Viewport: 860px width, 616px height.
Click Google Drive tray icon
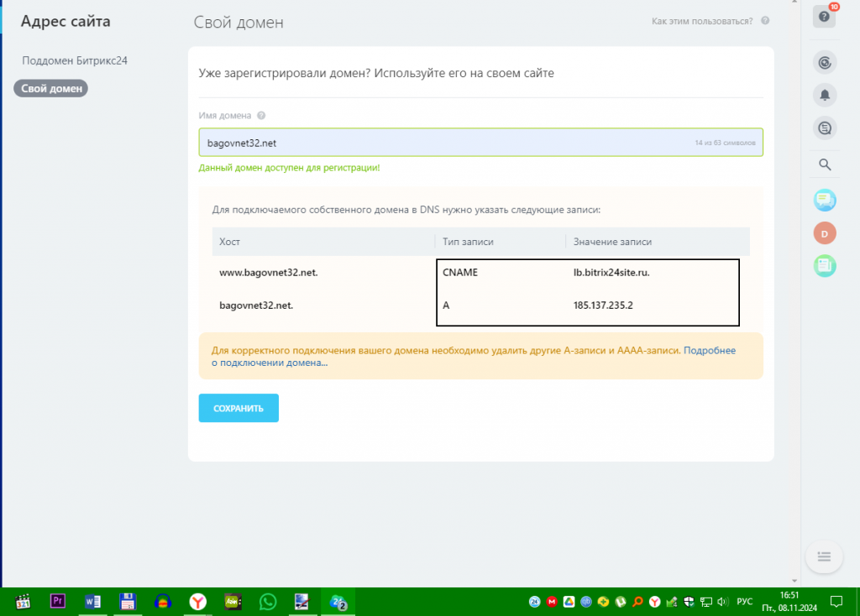tap(569, 602)
